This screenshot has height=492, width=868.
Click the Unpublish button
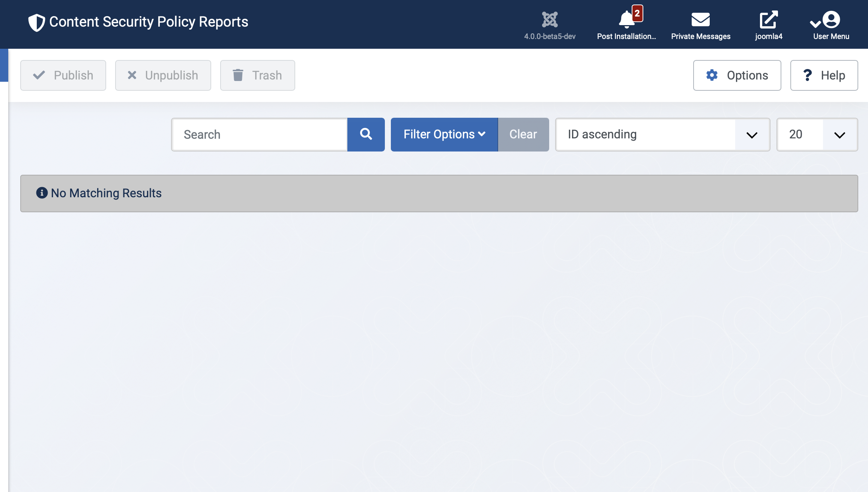click(163, 75)
